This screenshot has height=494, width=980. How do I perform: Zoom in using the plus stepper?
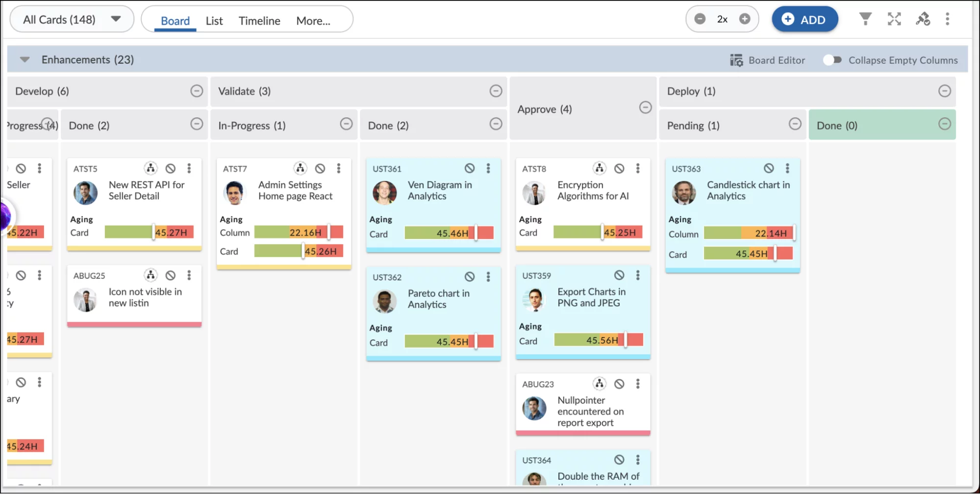[x=745, y=19]
